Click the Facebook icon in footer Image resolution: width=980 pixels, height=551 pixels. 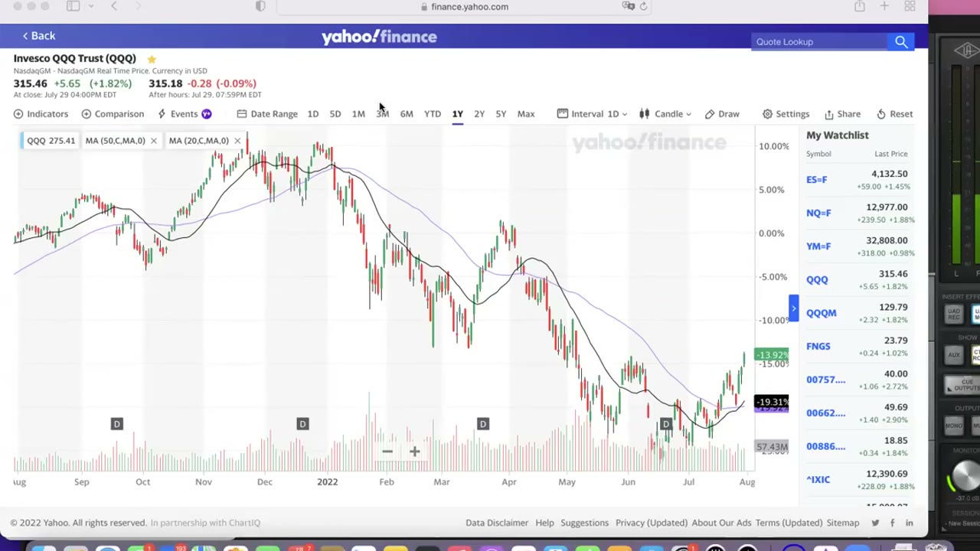point(892,523)
